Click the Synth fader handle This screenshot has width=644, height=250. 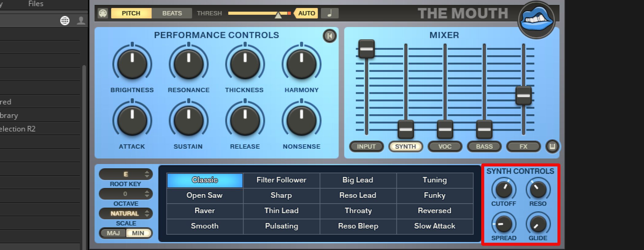(x=406, y=129)
